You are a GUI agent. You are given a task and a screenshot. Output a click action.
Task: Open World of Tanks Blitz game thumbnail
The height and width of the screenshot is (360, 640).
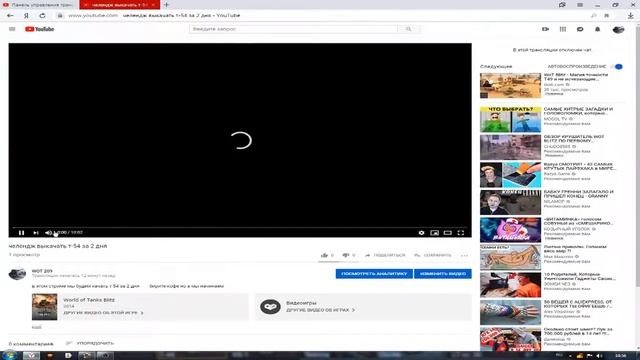click(44, 307)
